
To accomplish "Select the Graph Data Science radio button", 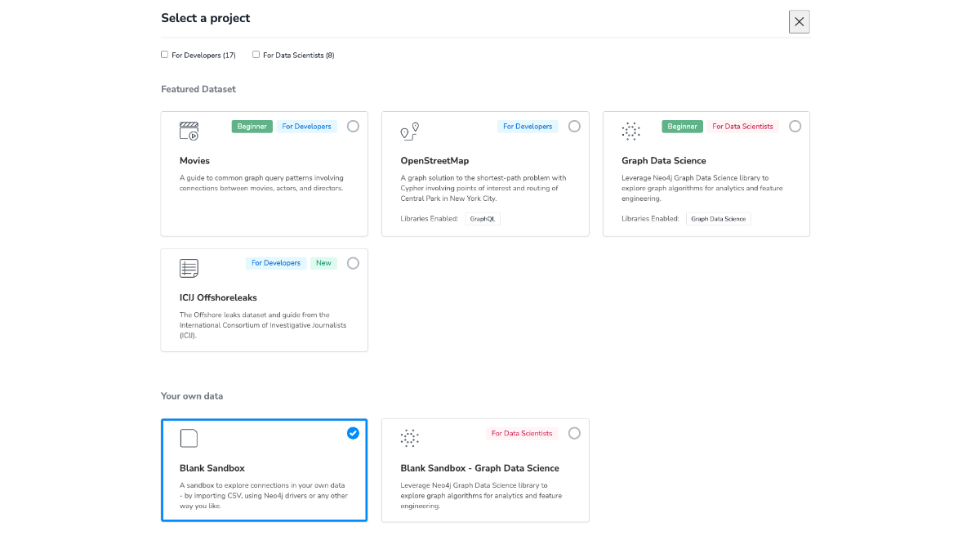I will [795, 127].
